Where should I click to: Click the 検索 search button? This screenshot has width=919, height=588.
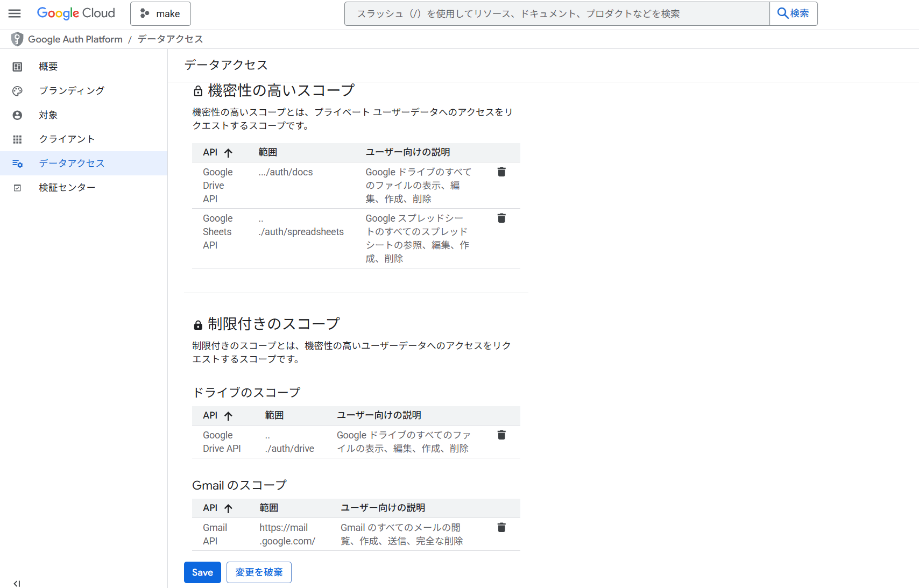coord(794,13)
